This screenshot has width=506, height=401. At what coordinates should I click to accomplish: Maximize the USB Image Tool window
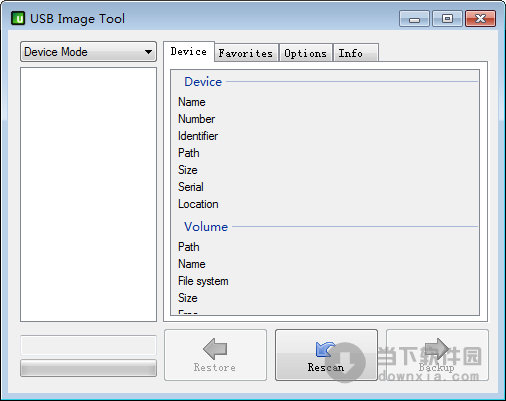click(x=447, y=18)
